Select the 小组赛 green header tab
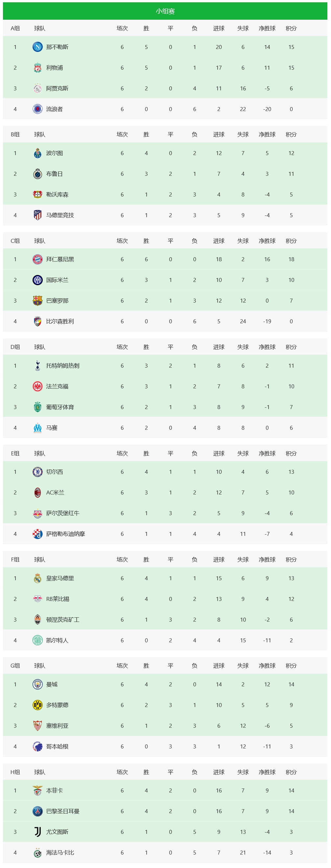The width and height of the screenshot is (331, 868). (x=165, y=11)
